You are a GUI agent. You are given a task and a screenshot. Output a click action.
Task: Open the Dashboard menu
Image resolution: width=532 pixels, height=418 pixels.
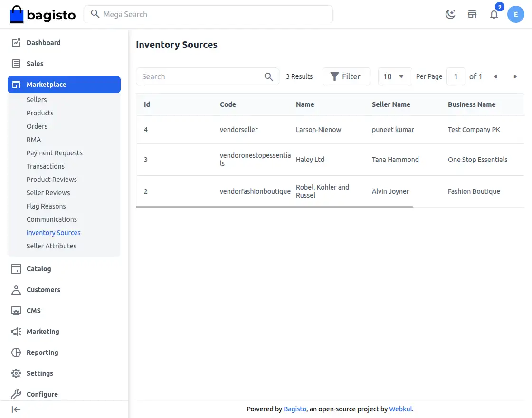tap(43, 43)
